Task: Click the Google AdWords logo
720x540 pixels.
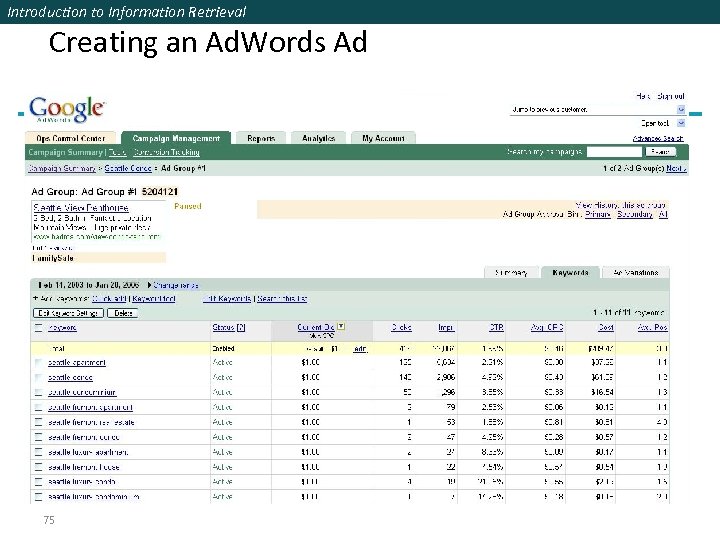Action: pos(67,109)
